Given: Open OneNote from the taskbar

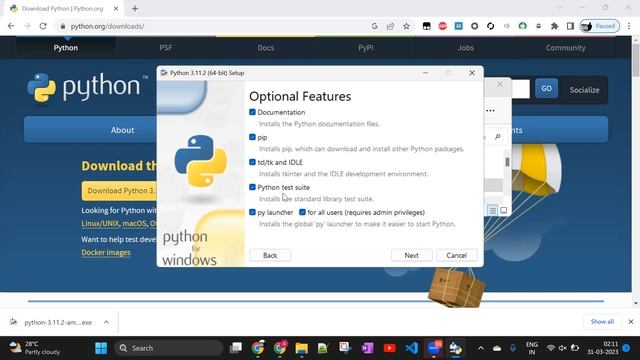Looking at the screenshot, I should coord(367,348).
